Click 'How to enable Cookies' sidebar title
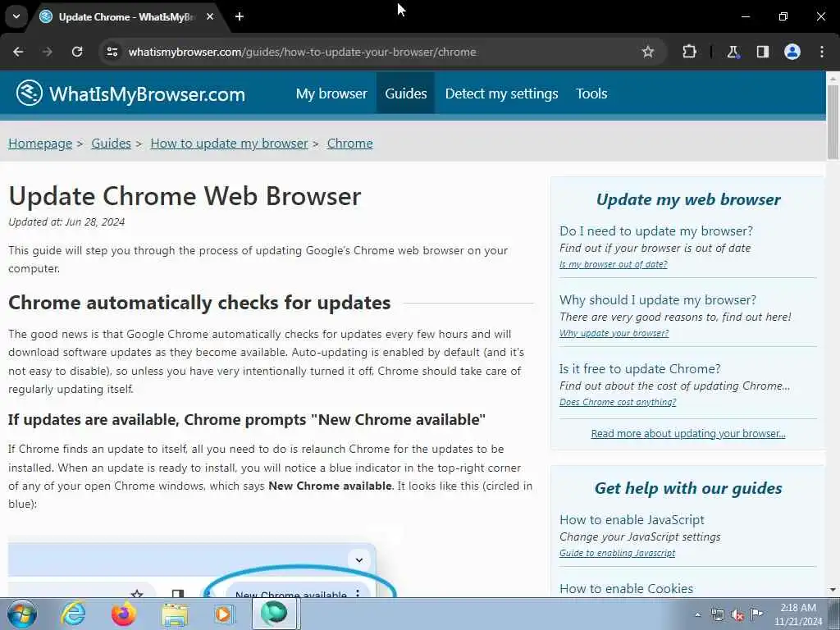 coord(626,589)
